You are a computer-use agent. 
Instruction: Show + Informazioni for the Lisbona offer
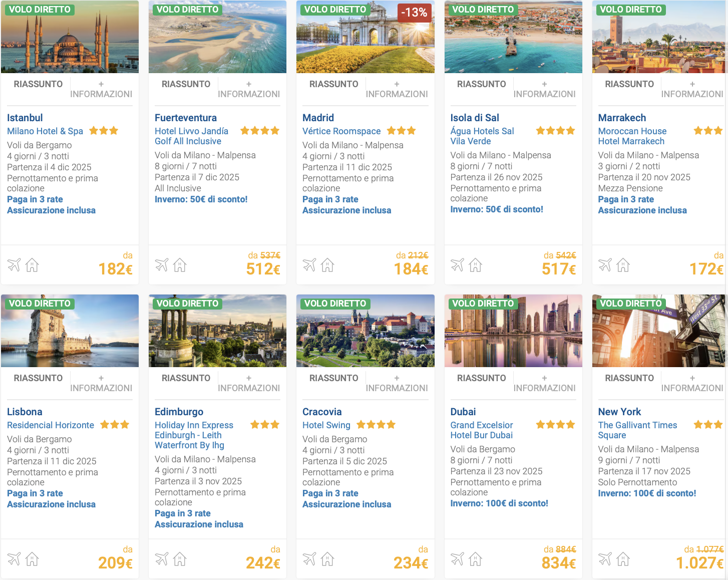[101, 383]
